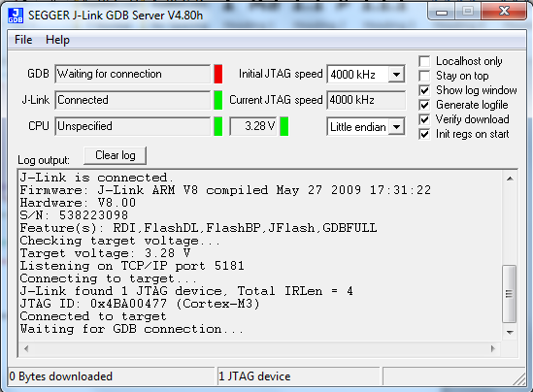Open the Little endian dropdown

click(x=396, y=127)
